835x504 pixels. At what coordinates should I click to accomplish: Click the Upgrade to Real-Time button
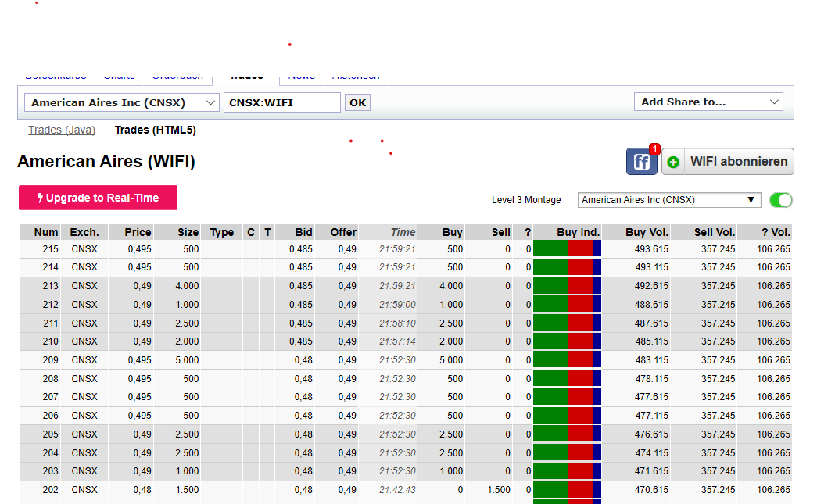click(98, 198)
